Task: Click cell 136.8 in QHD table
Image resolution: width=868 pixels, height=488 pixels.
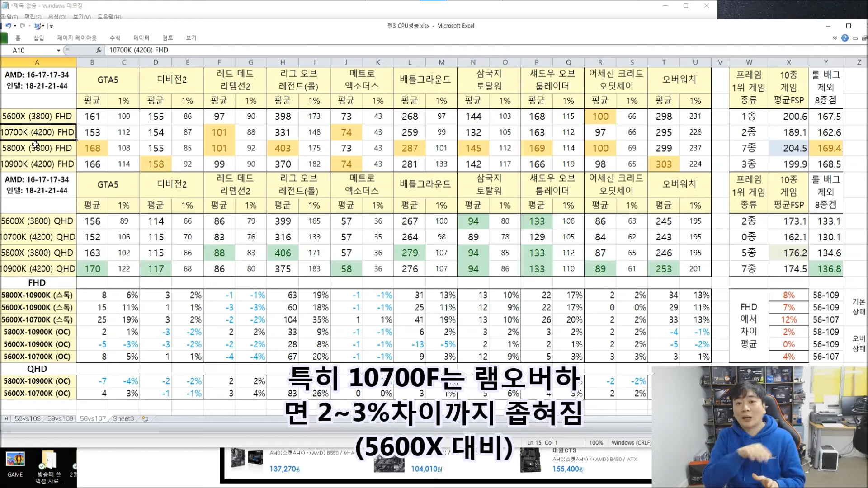Action: coord(826,269)
